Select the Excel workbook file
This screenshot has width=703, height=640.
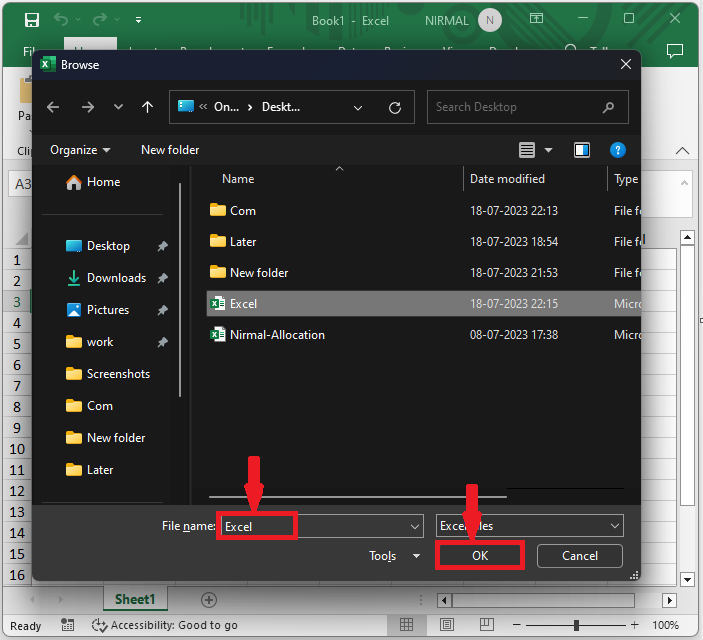coord(423,304)
